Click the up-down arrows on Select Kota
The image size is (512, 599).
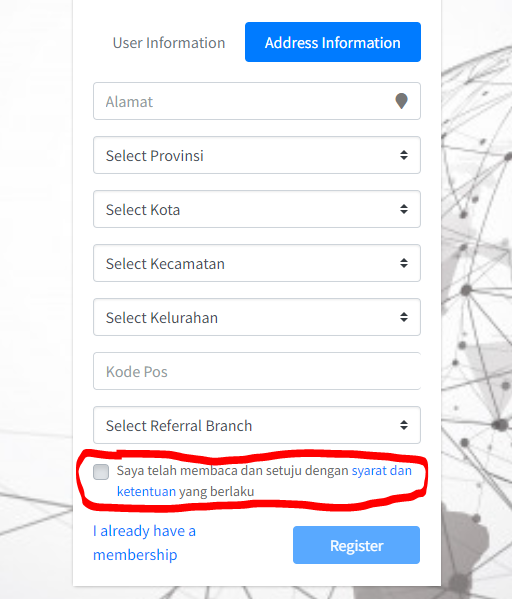[x=404, y=209]
